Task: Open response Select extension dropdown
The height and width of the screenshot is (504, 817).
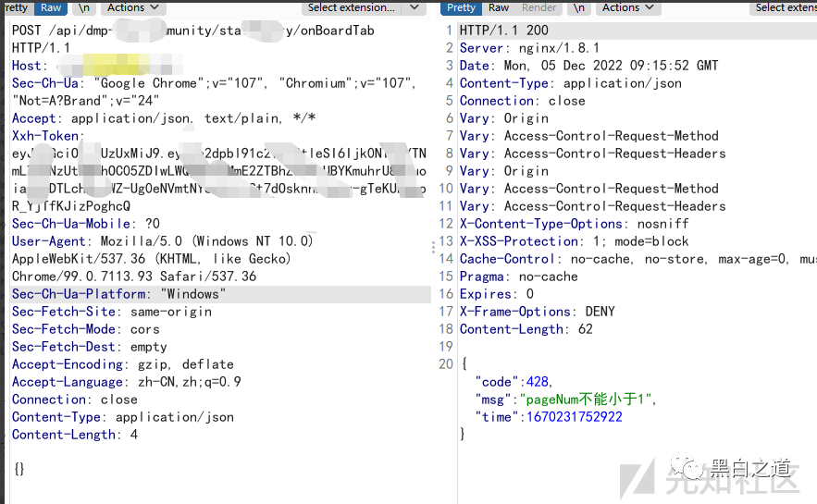Action: [785, 7]
